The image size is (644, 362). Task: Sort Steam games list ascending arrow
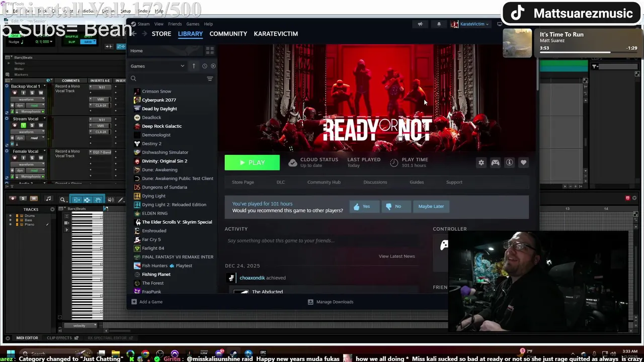(194, 66)
